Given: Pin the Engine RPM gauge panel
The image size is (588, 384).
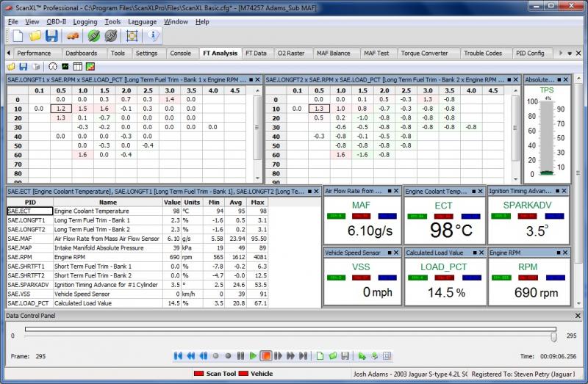Looking at the screenshot, I should pos(559,253).
